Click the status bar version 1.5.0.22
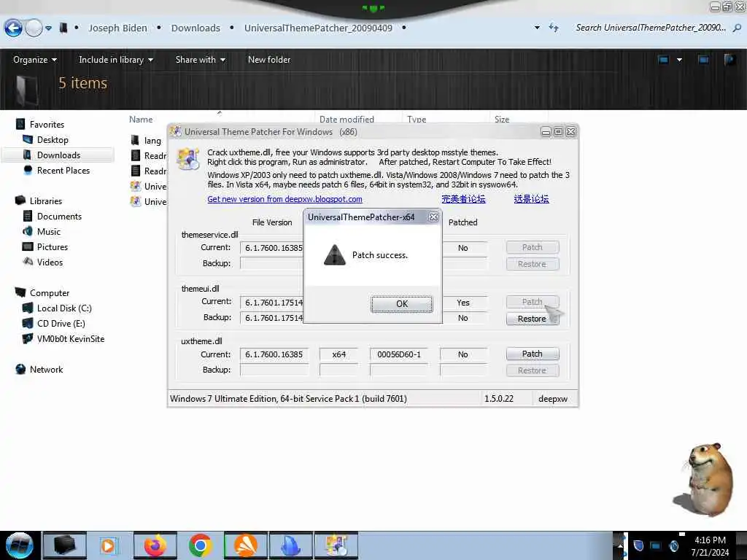 tap(499, 399)
